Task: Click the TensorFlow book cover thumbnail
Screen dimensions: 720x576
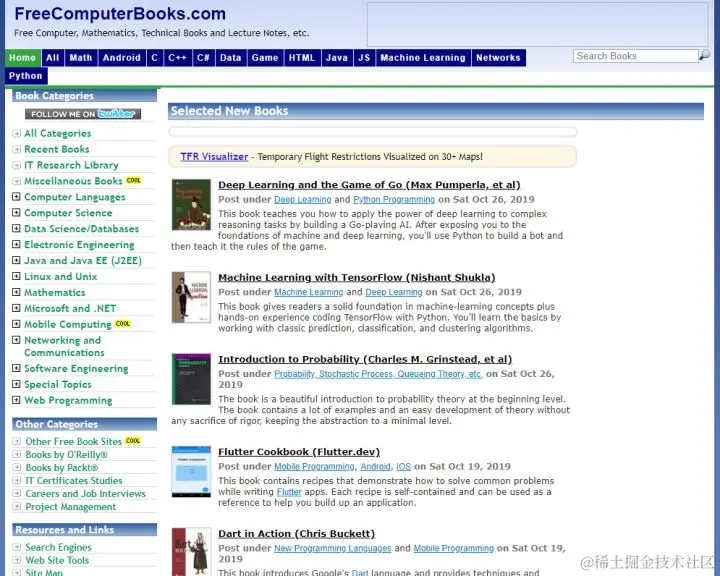Action: (x=191, y=298)
